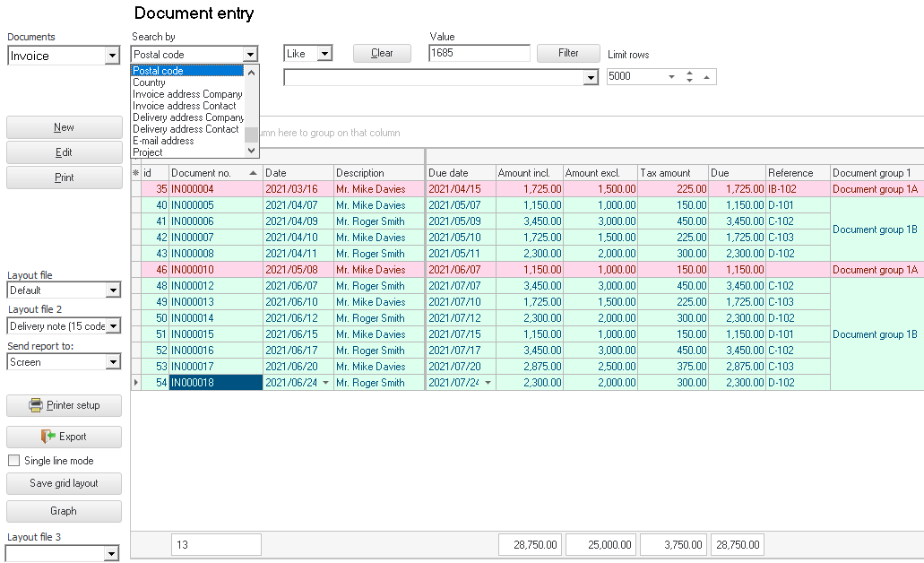Expand the Like comparison operator dropdown
This screenshot has height=563, width=924.
(x=324, y=54)
